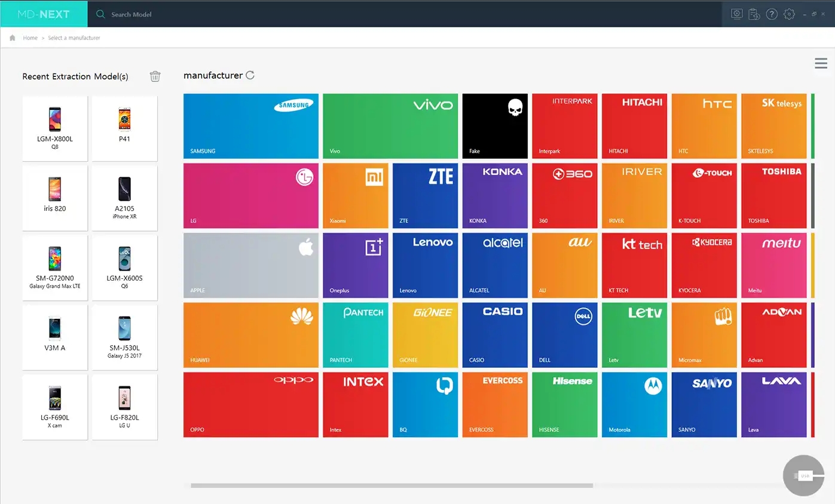
Task: Choose the Interpark manufacturer tile
Action: (565, 126)
